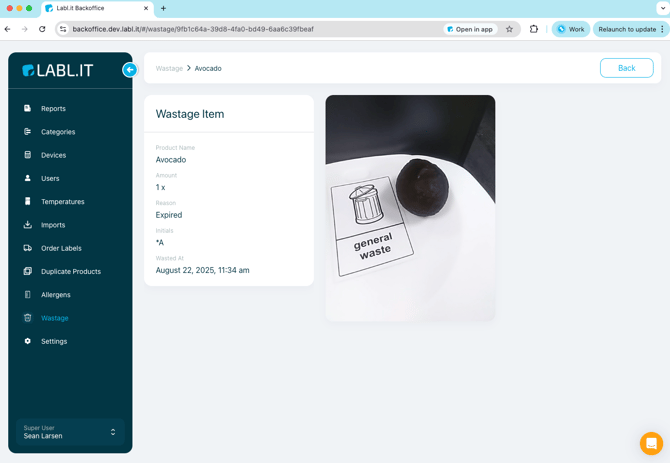Collapse sidebar with the arrow toggle
This screenshot has height=463, width=670.
click(130, 70)
